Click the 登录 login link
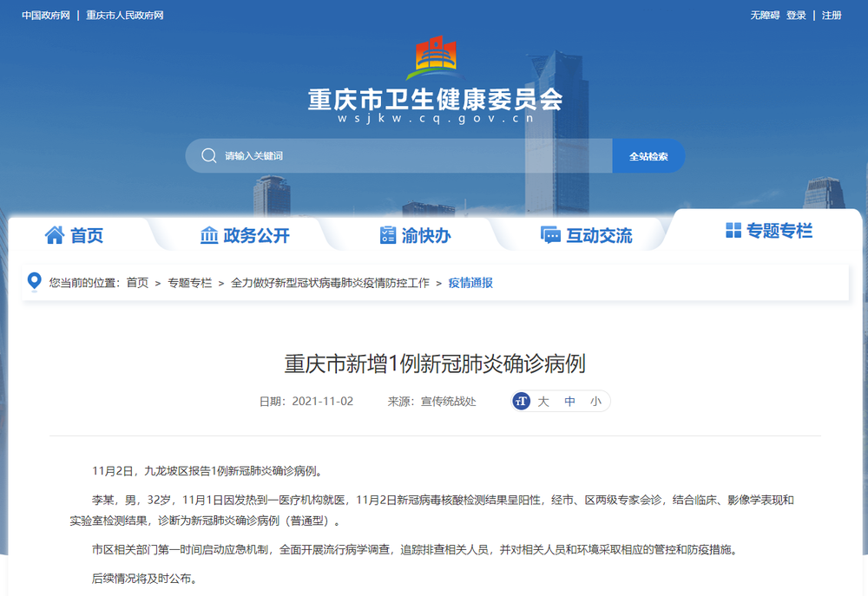This screenshot has height=596, width=868. [796, 16]
